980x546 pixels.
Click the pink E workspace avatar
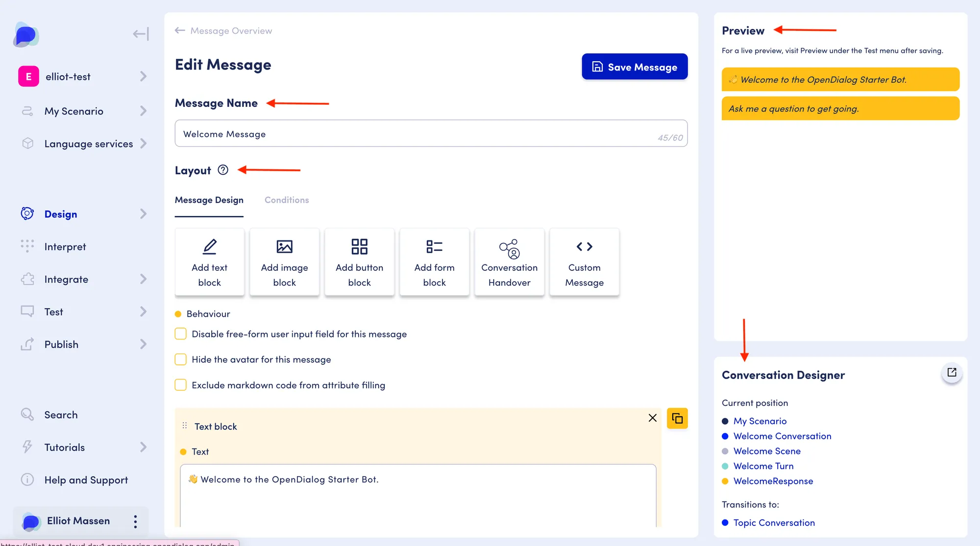click(28, 76)
